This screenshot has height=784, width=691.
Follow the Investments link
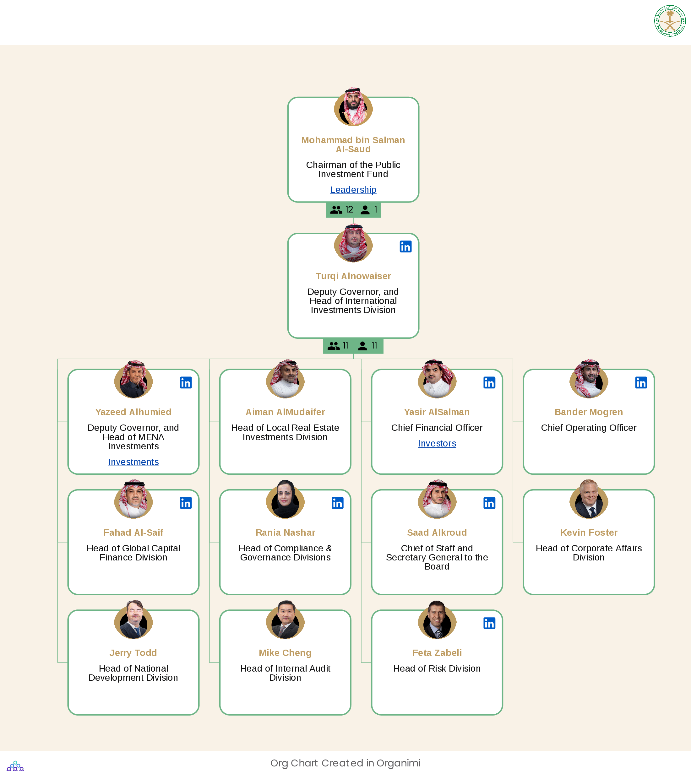pyautogui.click(x=133, y=462)
